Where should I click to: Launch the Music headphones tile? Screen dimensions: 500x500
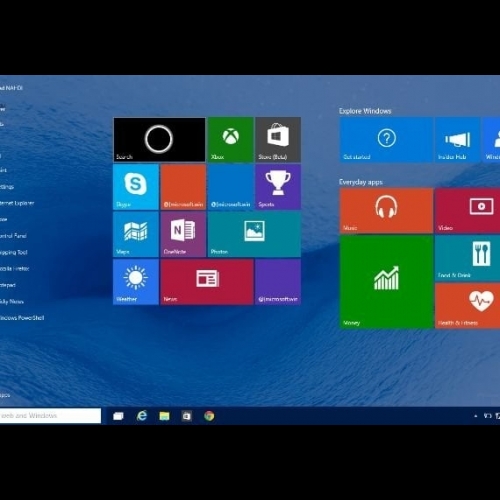[386, 211]
